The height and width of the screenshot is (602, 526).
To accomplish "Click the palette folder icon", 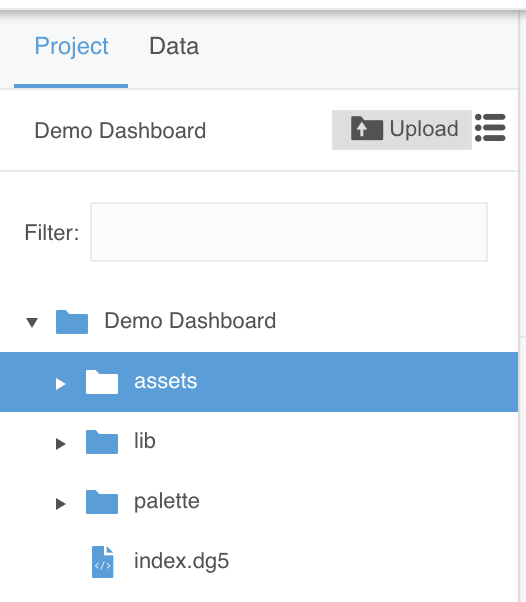I will pyautogui.click(x=102, y=502).
